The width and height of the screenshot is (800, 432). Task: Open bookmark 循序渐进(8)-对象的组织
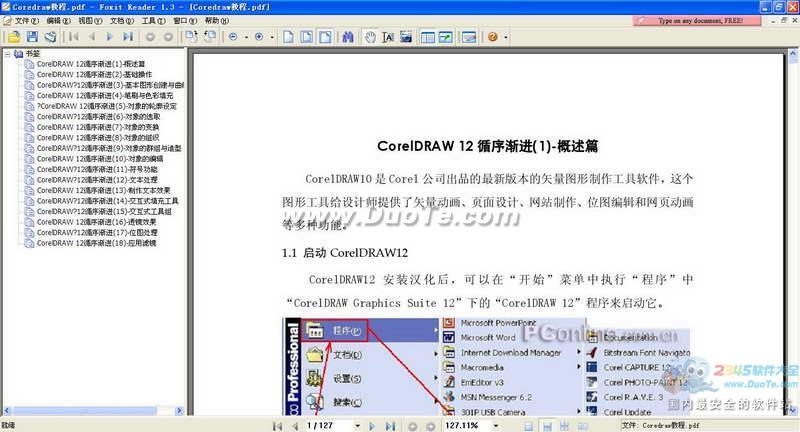98,138
